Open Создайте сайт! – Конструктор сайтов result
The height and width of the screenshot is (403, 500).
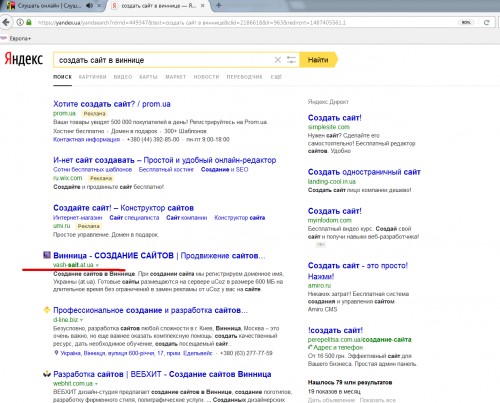point(123,208)
